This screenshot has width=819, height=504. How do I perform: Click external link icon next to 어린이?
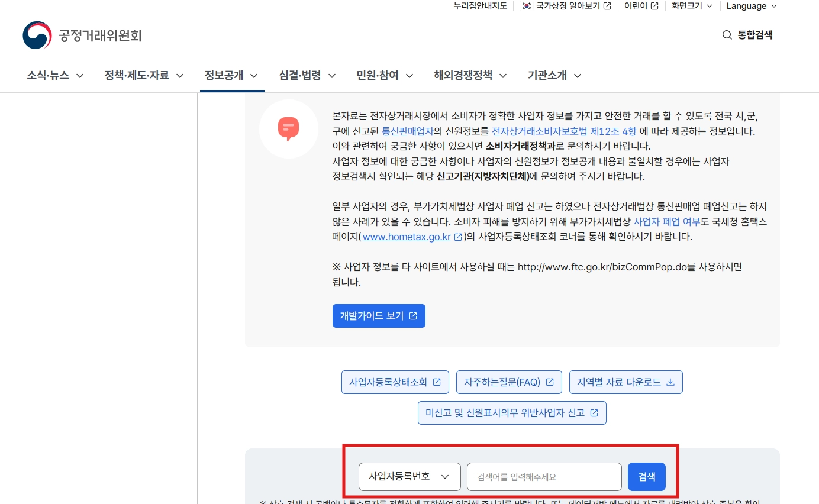tap(654, 6)
